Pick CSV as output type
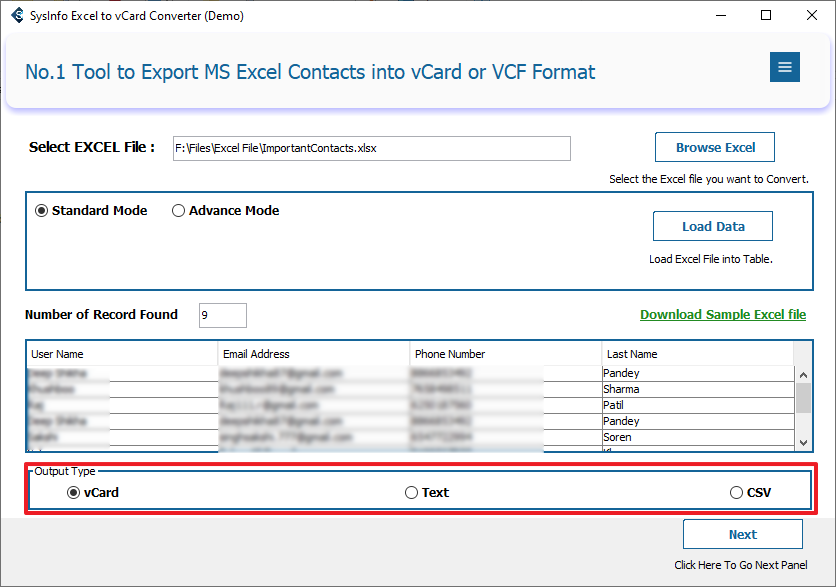The width and height of the screenshot is (836, 587). click(x=737, y=493)
